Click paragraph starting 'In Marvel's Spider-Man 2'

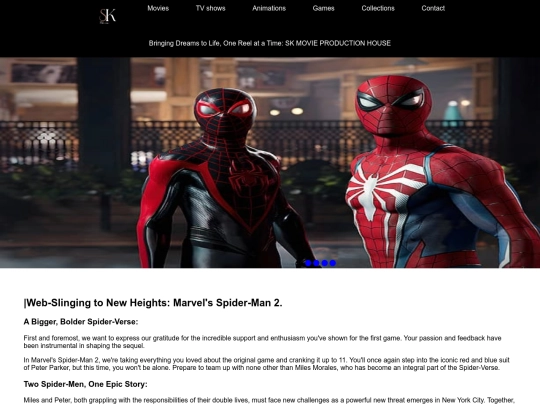[x=267, y=364]
